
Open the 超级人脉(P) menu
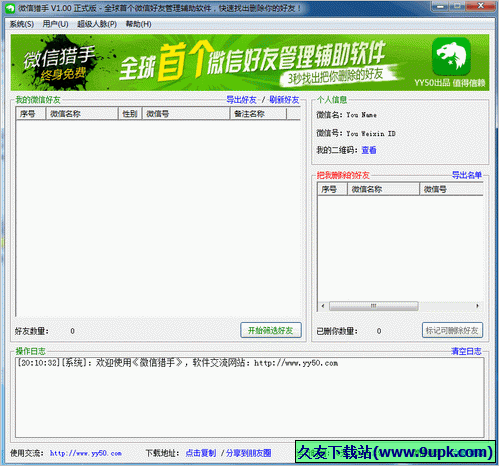pos(97,24)
